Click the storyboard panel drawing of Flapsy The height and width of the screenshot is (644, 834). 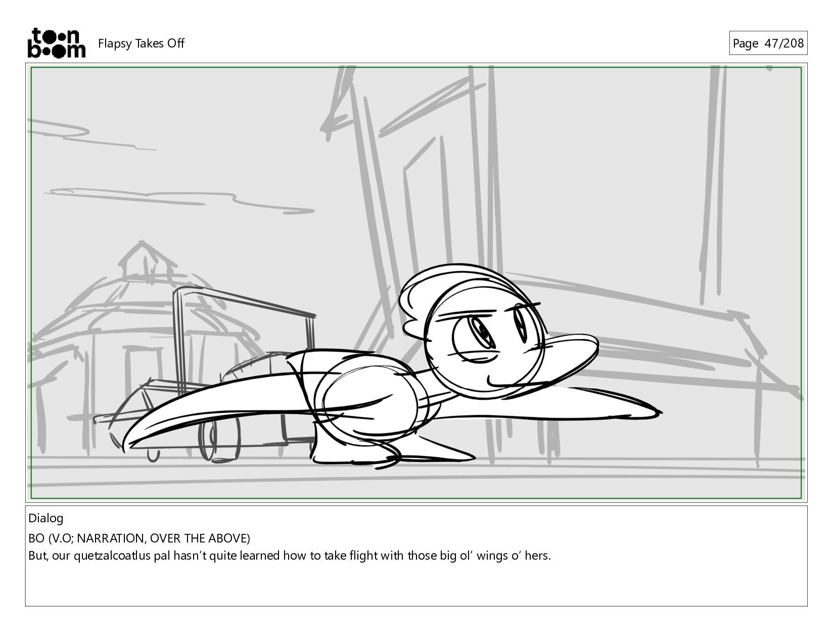(416, 283)
